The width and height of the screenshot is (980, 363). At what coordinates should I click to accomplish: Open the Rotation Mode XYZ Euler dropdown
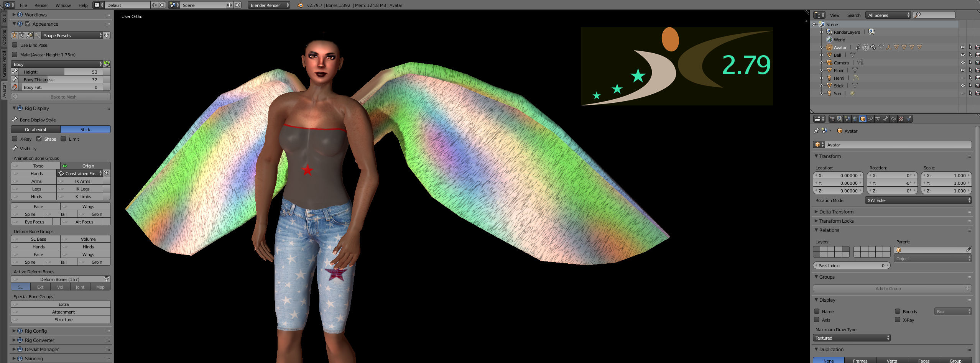(x=918, y=200)
